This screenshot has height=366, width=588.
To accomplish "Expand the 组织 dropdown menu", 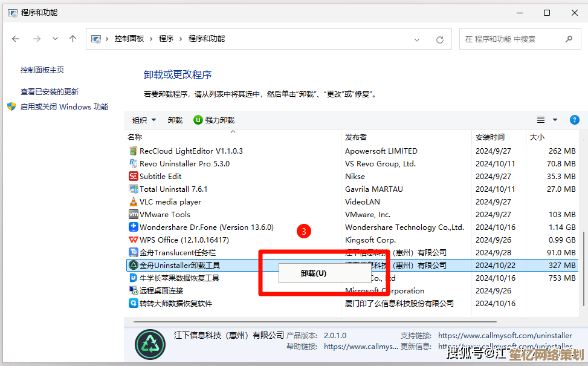I will click(144, 120).
